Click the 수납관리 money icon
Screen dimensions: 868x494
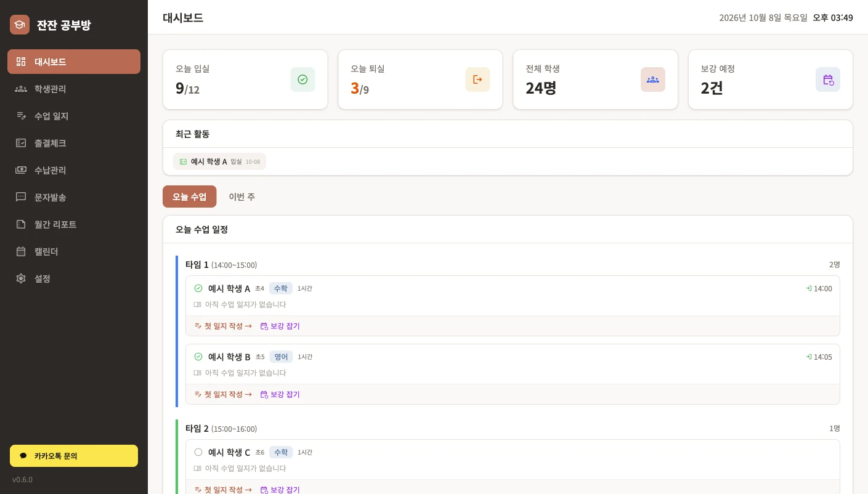pyautogui.click(x=21, y=170)
